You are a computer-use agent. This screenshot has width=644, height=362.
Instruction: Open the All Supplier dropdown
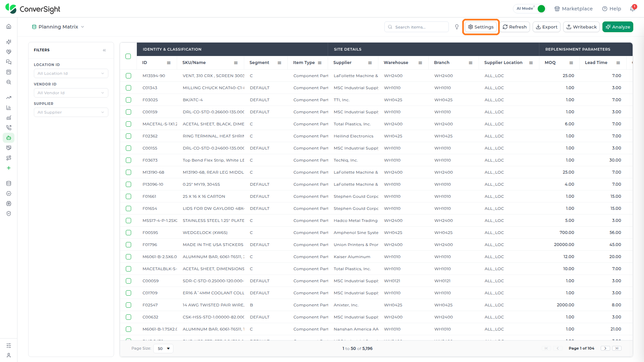[x=71, y=112]
